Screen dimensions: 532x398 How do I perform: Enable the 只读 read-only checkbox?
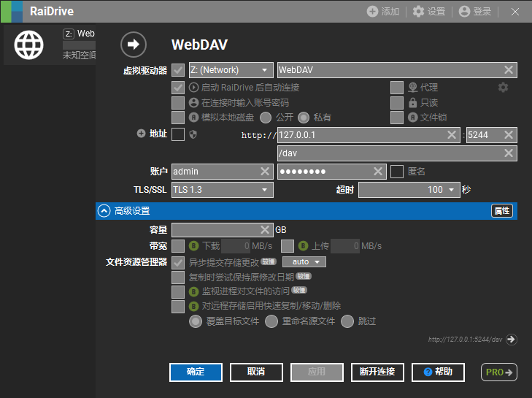(397, 102)
